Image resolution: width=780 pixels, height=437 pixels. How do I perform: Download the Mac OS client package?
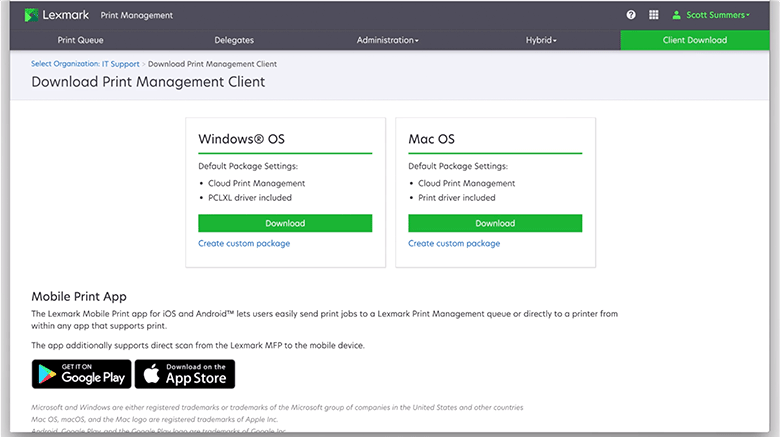(495, 223)
